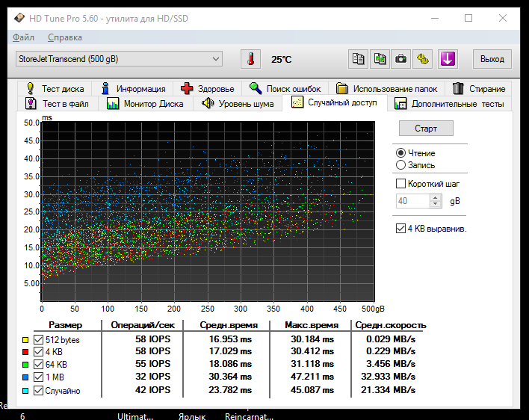The width and height of the screenshot is (529, 420).
Task: Open options with the gears icon
Action: tap(423, 59)
